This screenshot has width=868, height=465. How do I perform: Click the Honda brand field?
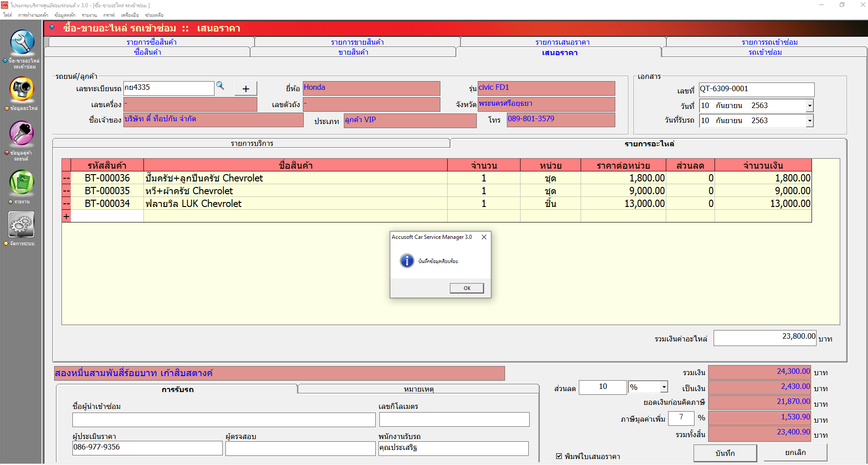(372, 88)
